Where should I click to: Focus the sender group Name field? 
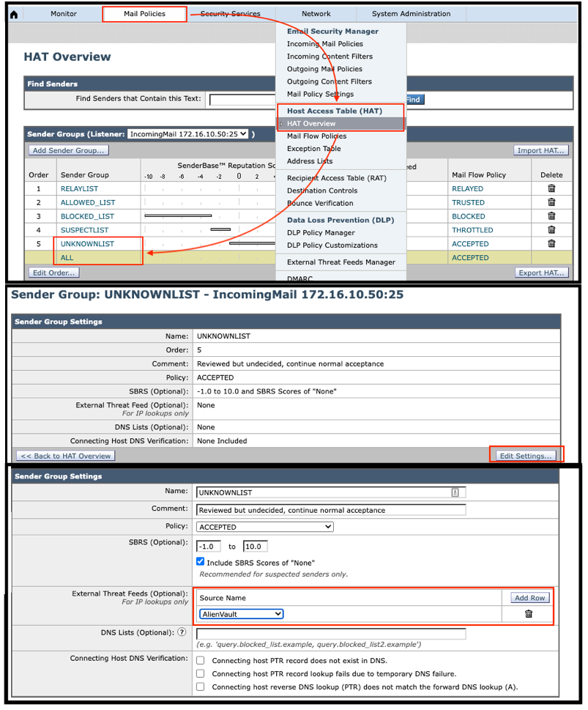pyautogui.click(x=330, y=492)
